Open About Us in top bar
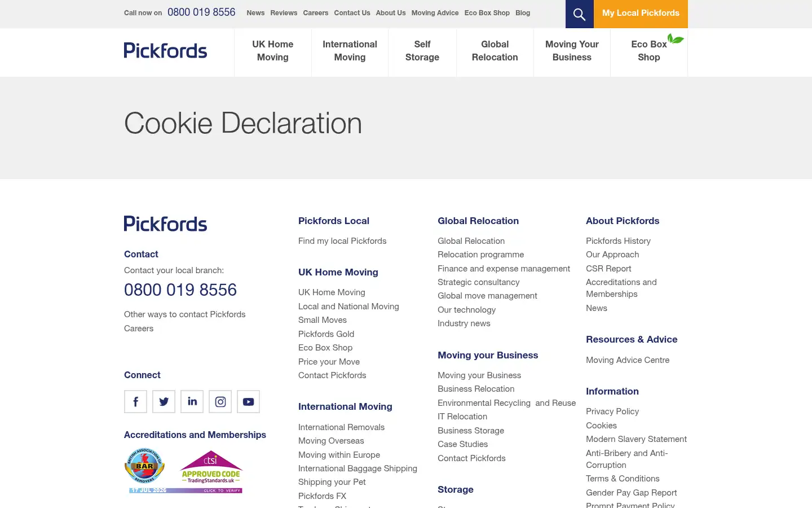This screenshot has height=508, width=812. [391, 13]
